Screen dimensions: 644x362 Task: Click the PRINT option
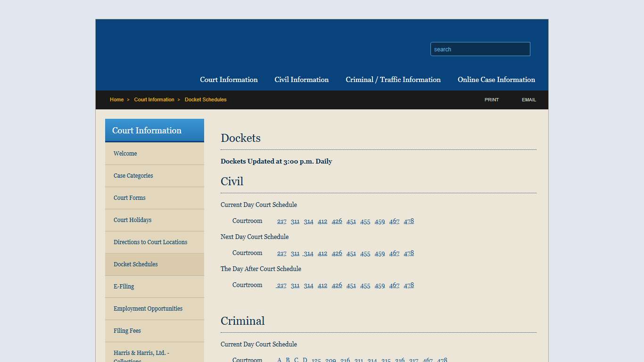[491, 99]
